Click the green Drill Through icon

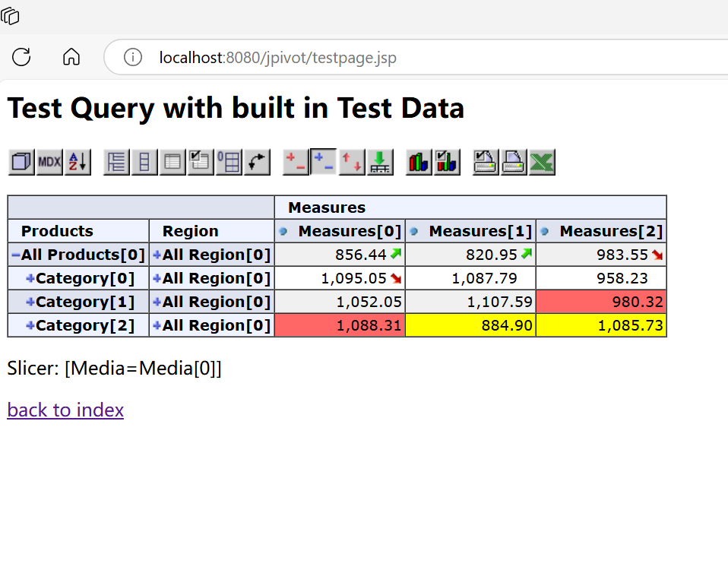point(380,162)
